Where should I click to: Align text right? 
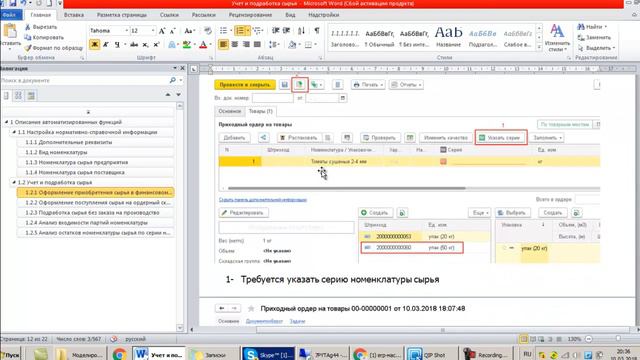246,44
